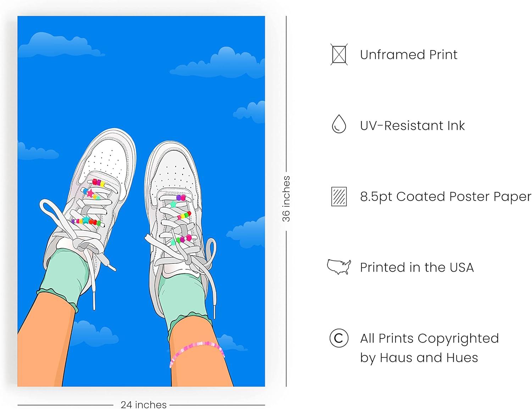Click the 24 inches width label
This screenshot has width=532, height=409.
pos(143,404)
